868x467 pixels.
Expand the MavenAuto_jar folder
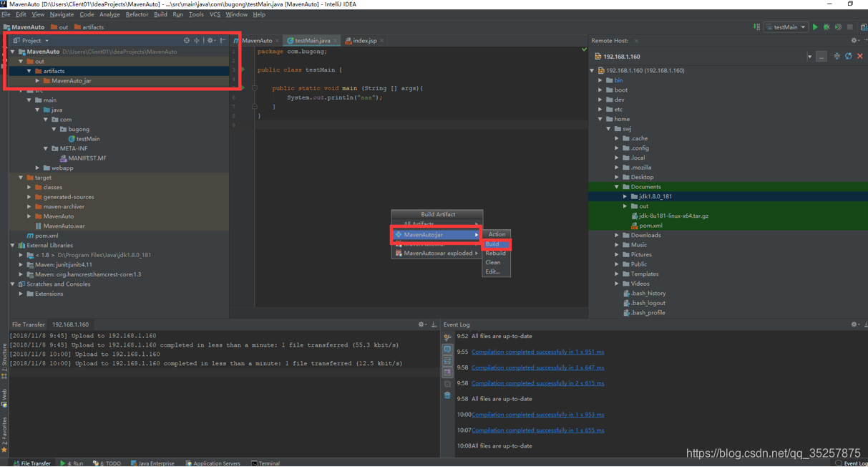pyautogui.click(x=37, y=81)
